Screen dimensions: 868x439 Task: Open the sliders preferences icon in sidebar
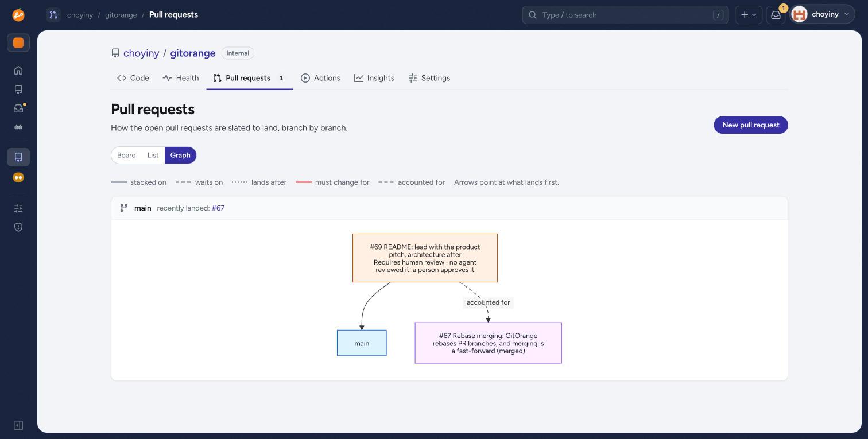[18, 208]
